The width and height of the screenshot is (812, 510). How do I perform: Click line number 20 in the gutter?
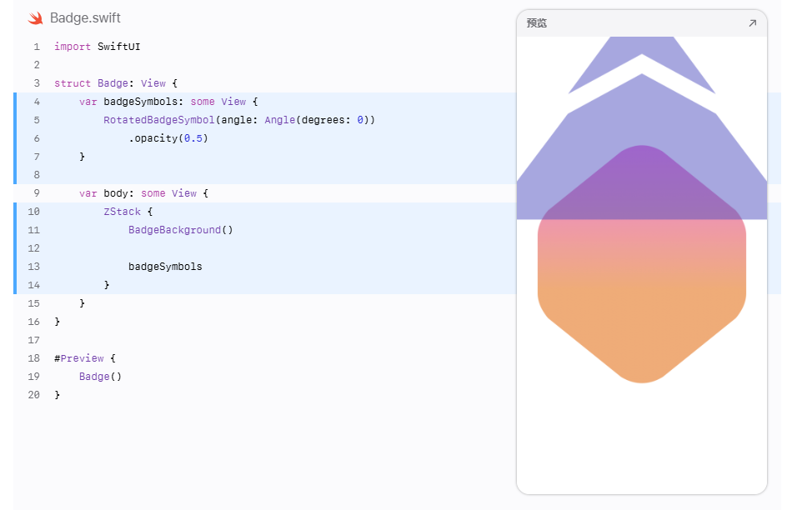(33, 395)
